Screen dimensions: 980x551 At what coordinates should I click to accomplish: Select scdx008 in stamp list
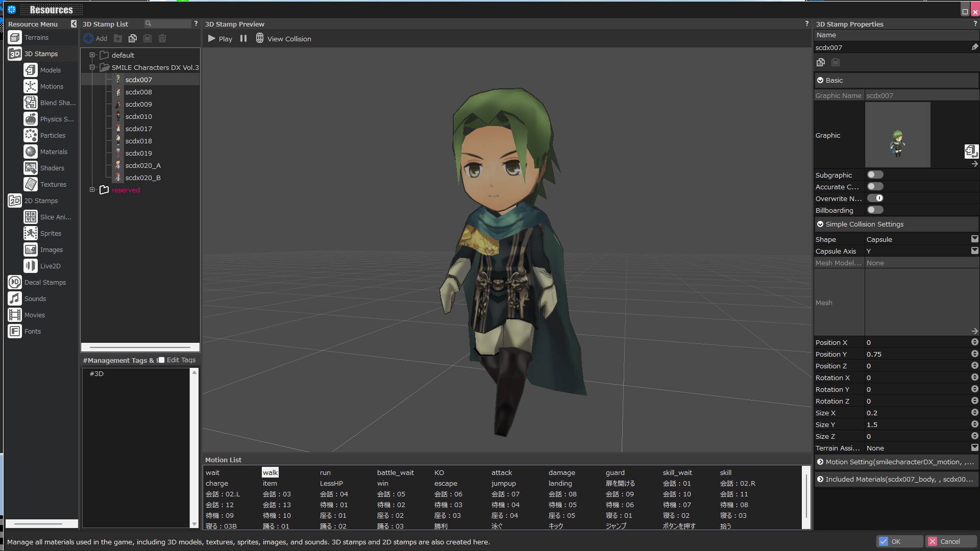coord(139,92)
